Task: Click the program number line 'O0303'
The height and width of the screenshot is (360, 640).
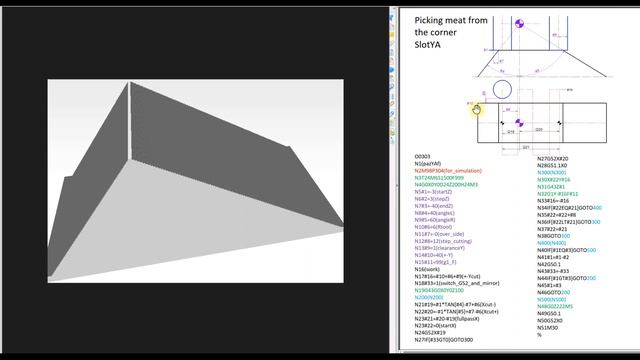Action: click(x=422, y=156)
